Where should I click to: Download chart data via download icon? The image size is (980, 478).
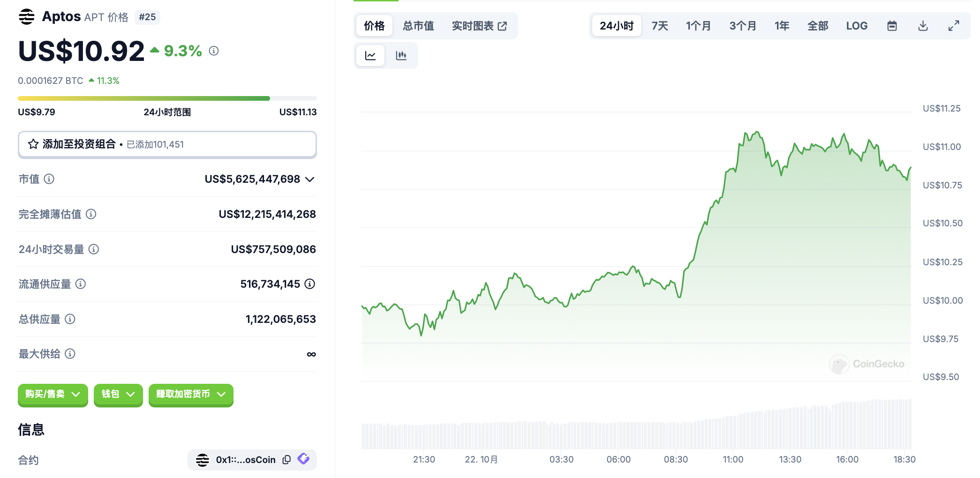pos(923,26)
